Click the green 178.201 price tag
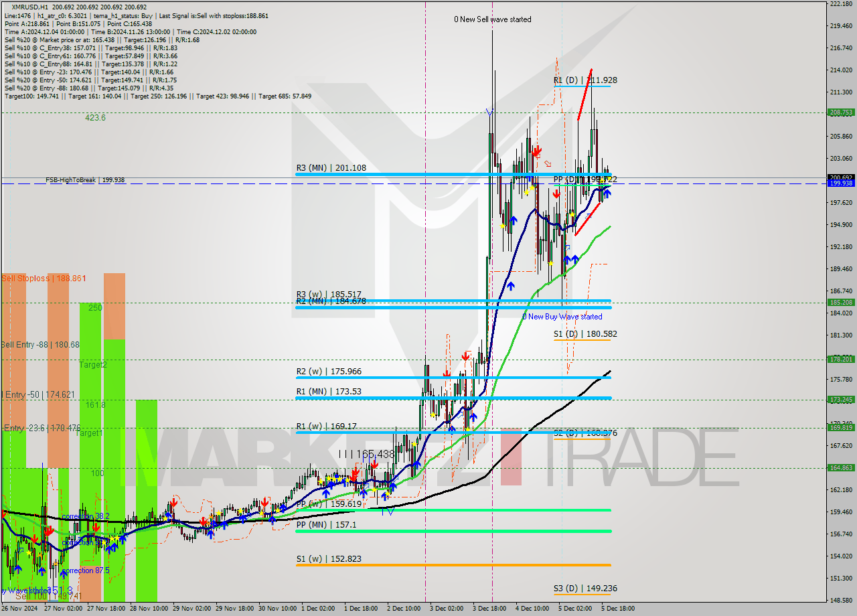This screenshot has height=616, width=857. pyautogui.click(x=841, y=360)
